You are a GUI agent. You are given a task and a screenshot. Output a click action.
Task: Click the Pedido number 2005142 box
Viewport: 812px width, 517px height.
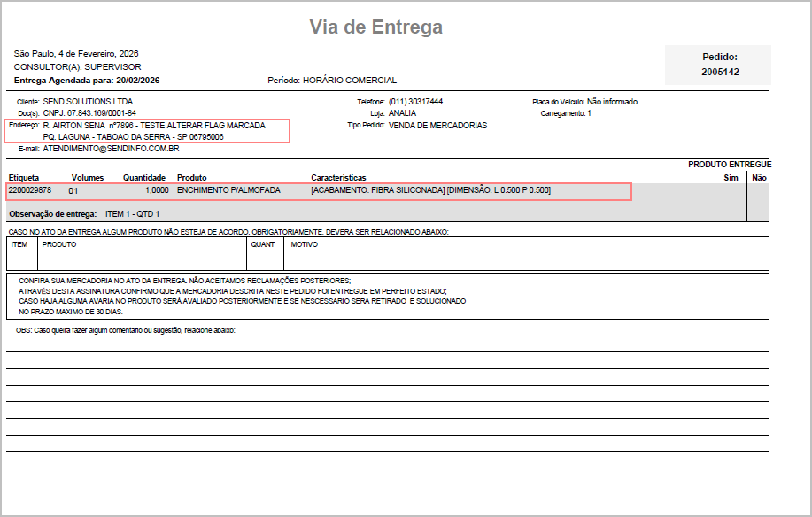(719, 65)
